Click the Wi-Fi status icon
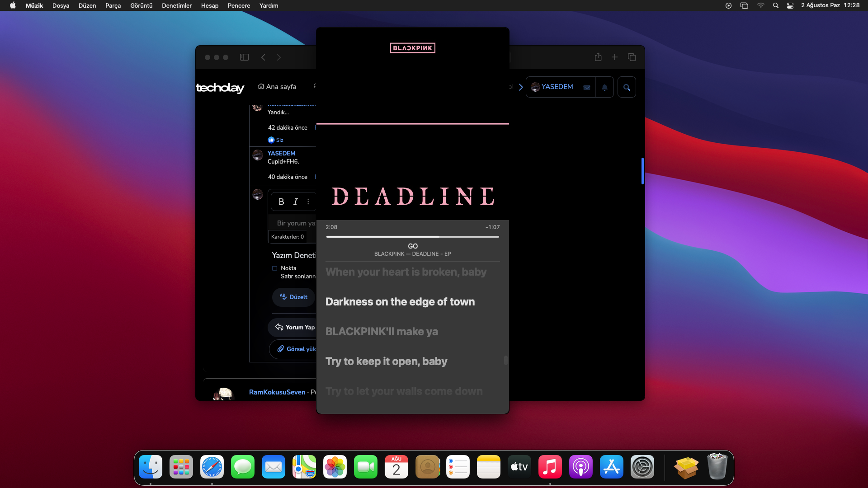868x488 pixels. pos(761,5)
